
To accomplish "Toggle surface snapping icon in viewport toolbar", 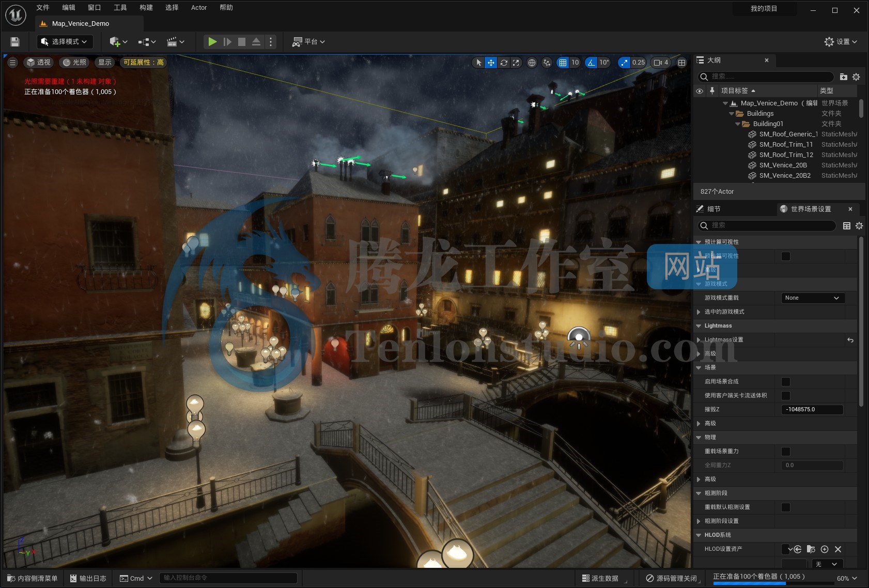I will click(x=547, y=63).
